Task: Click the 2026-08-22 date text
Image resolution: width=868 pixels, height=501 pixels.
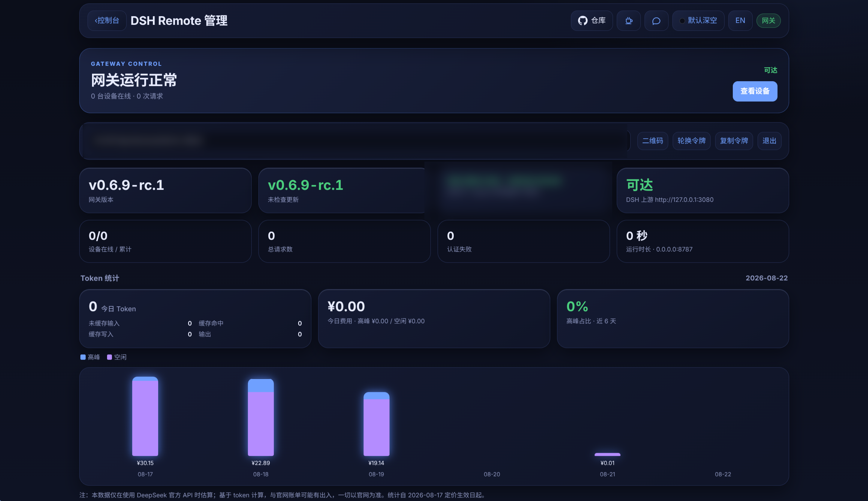Action: (x=767, y=278)
